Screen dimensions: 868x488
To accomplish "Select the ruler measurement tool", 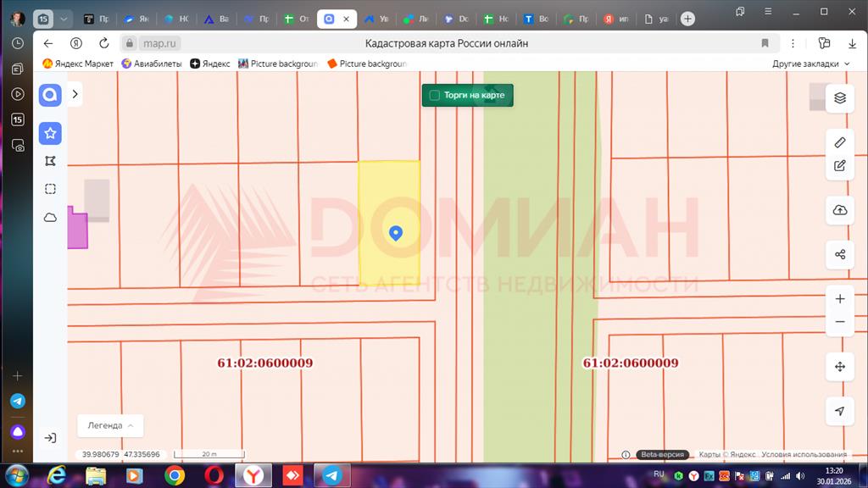I will (839, 142).
